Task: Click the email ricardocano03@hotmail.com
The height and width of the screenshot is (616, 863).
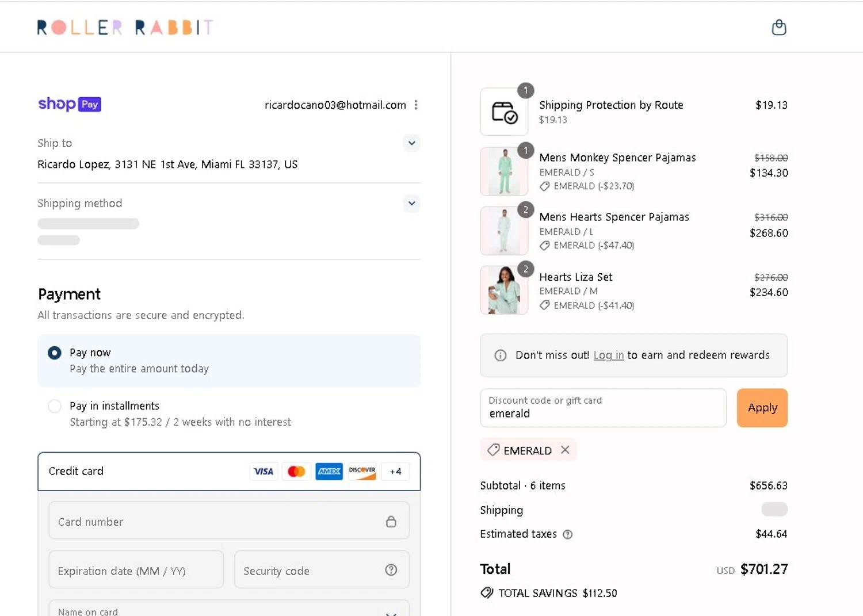Action: [335, 105]
